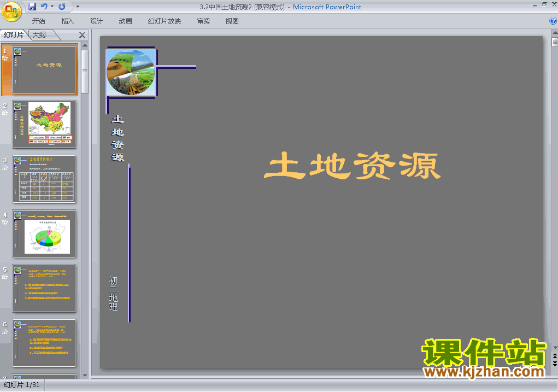Click thumbnail pane scroll down arrow
The image size is (558, 392).
[x=85, y=375]
